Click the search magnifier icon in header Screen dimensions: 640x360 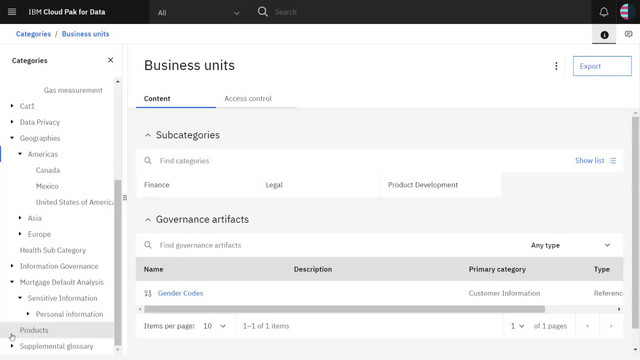263,12
